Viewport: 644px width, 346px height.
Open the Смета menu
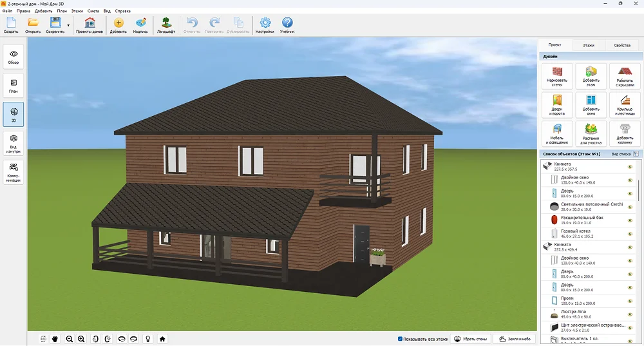pyautogui.click(x=94, y=11)
